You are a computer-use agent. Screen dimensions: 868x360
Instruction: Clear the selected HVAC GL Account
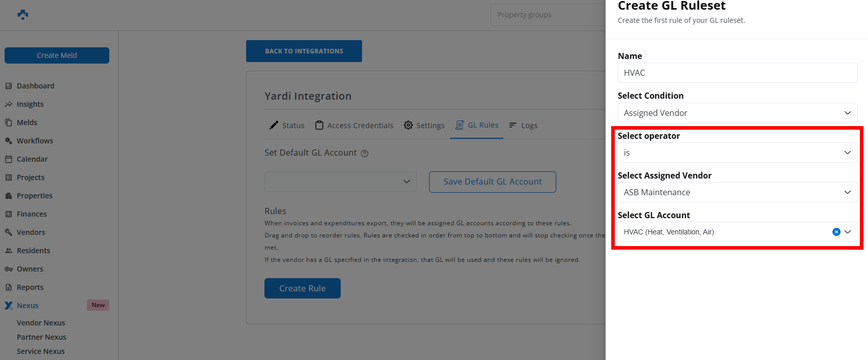(836, 232)
